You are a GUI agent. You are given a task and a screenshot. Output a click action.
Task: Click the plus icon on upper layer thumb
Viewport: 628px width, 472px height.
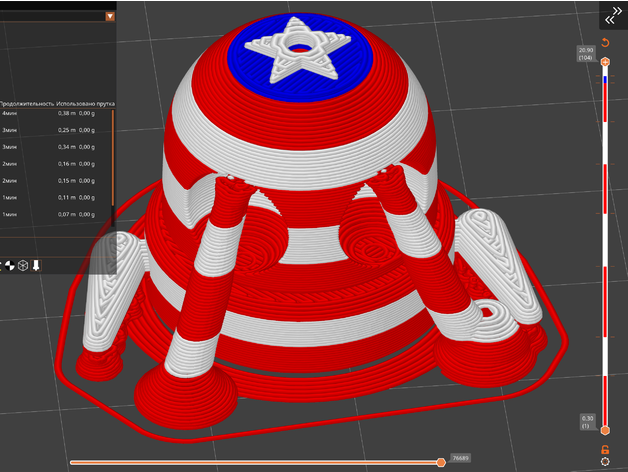(605, 62)
